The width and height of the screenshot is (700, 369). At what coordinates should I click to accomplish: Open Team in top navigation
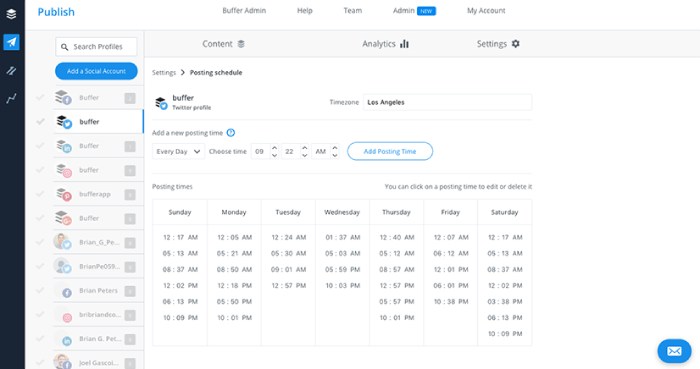pyautogui.click(x=353, y=11)
